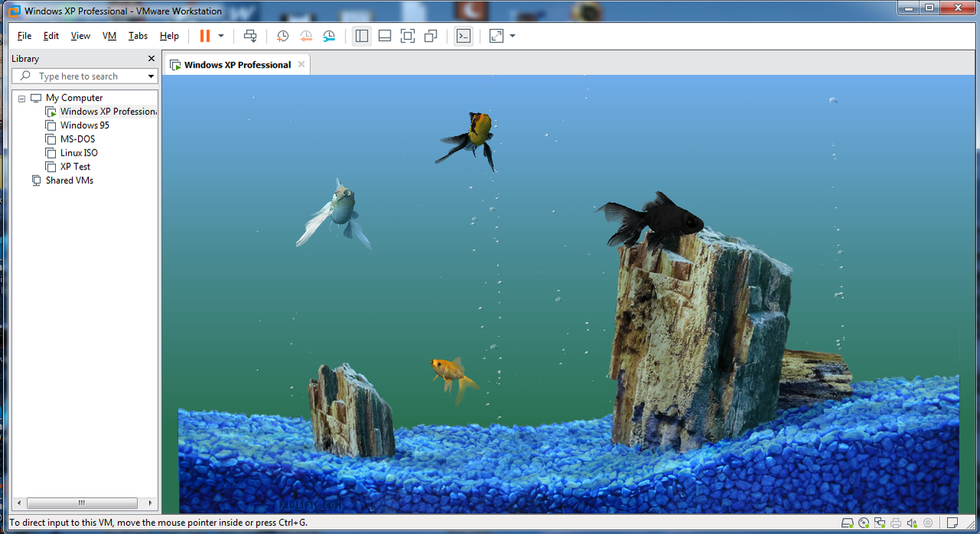Click the message log status icon
Screen dimensions: 980x534
tap(952, 523)
